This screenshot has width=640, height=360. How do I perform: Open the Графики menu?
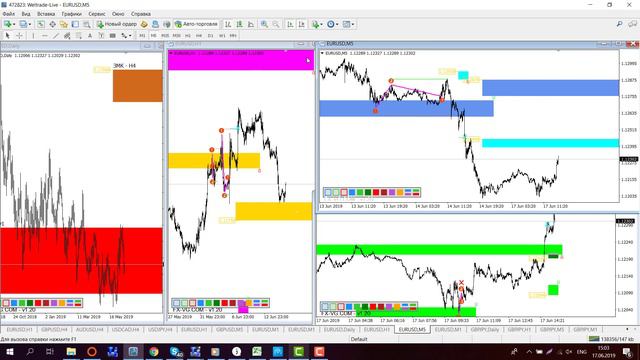71,14
